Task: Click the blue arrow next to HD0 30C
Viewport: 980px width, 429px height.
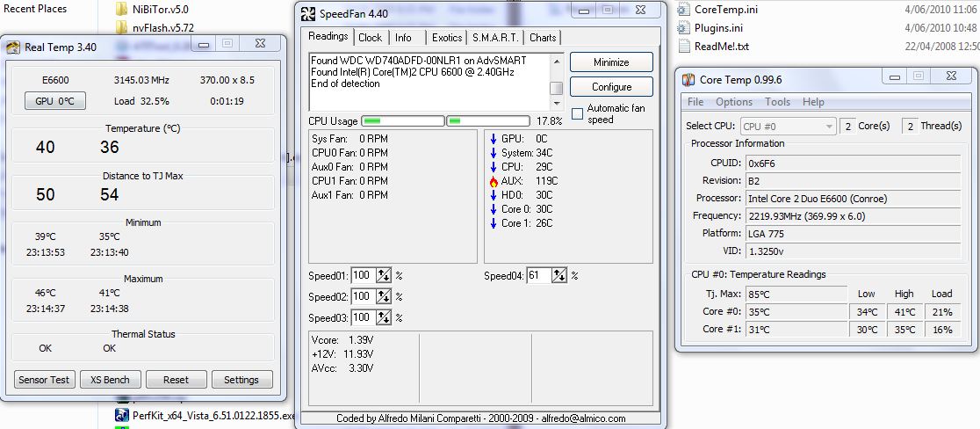Action: 494,195
